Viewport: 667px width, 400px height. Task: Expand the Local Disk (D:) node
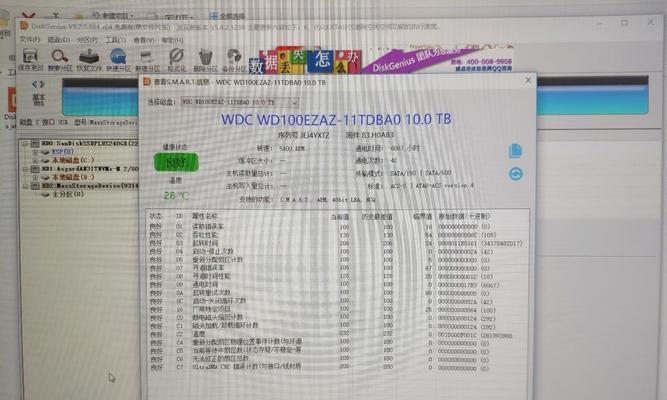(36, 177)
